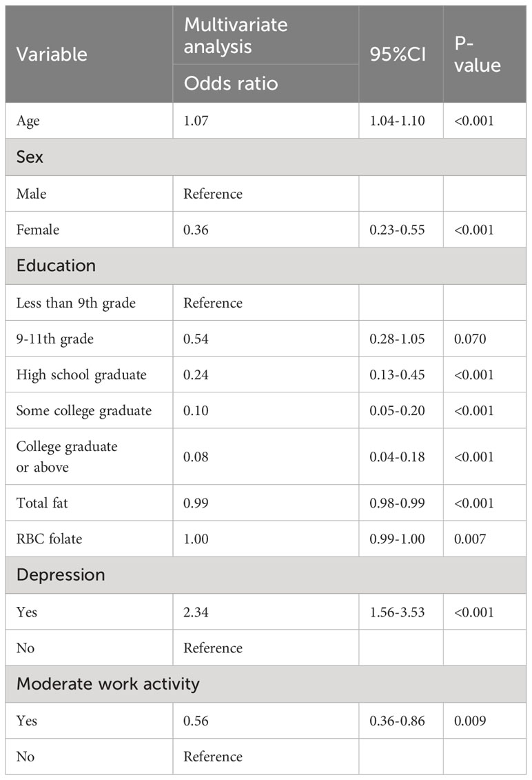This screenshot has height=780, width=532.
Task: Select confidence interval 0.36-0.86 cell
Action: pyautogui.click(x=401, y=721)
